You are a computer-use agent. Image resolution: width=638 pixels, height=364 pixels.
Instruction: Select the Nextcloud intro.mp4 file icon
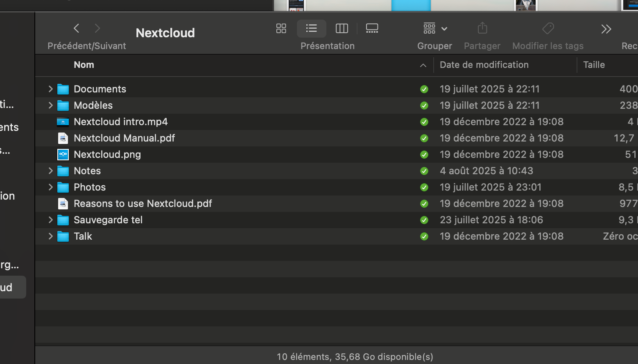63,122
